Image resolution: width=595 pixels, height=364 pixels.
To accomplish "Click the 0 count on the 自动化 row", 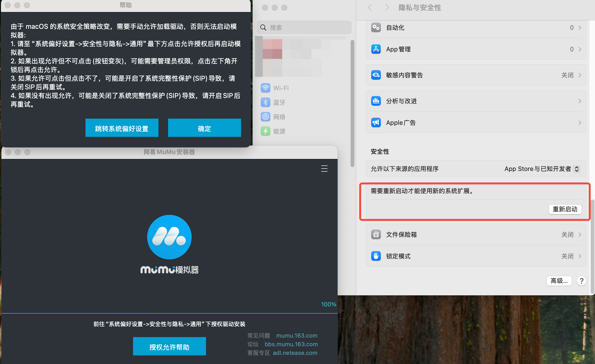I will (x=571, y=28).
